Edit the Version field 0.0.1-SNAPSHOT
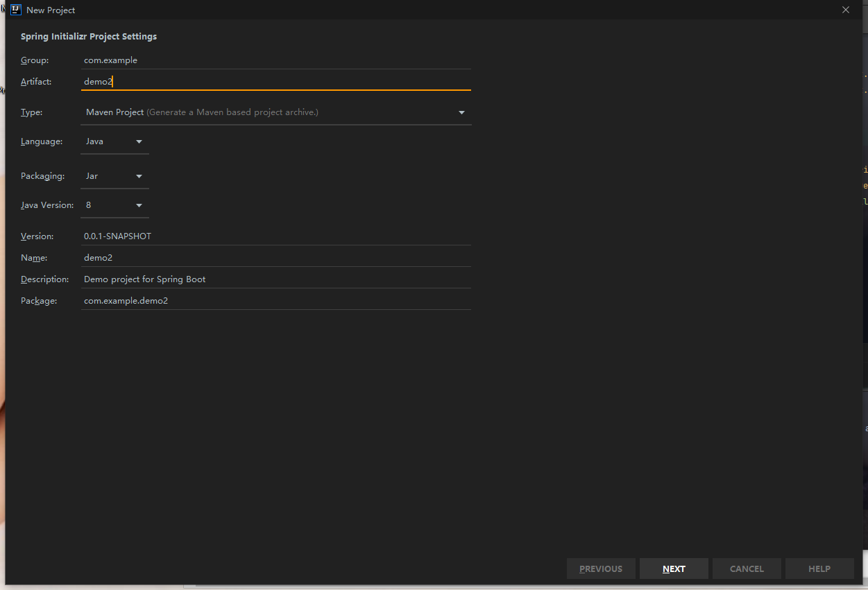This screenshot has height=590, width=868. [x=276, y=236]
